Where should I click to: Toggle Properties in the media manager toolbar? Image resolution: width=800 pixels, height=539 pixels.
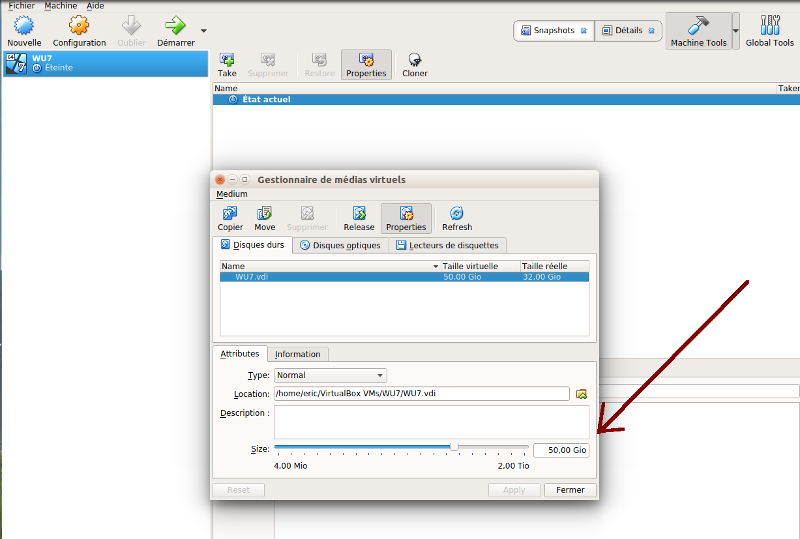(x=406, y=214)
